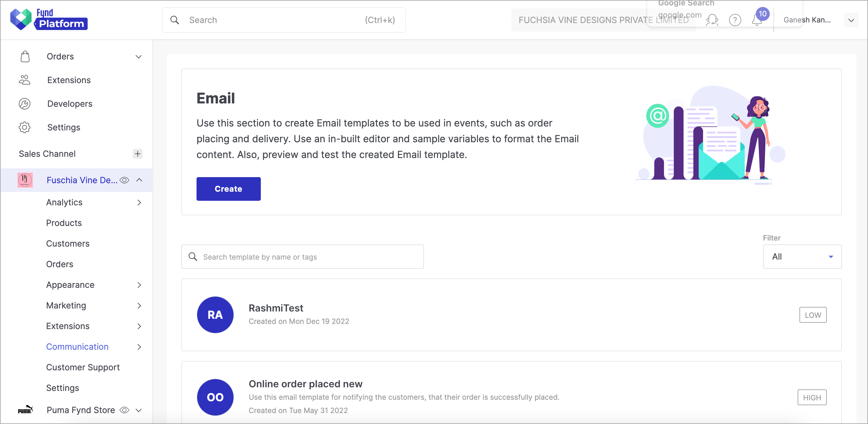The height and width of the screenshot is (424, 868).
Task: Click the Search template by name field
Action: click(303, 257)
